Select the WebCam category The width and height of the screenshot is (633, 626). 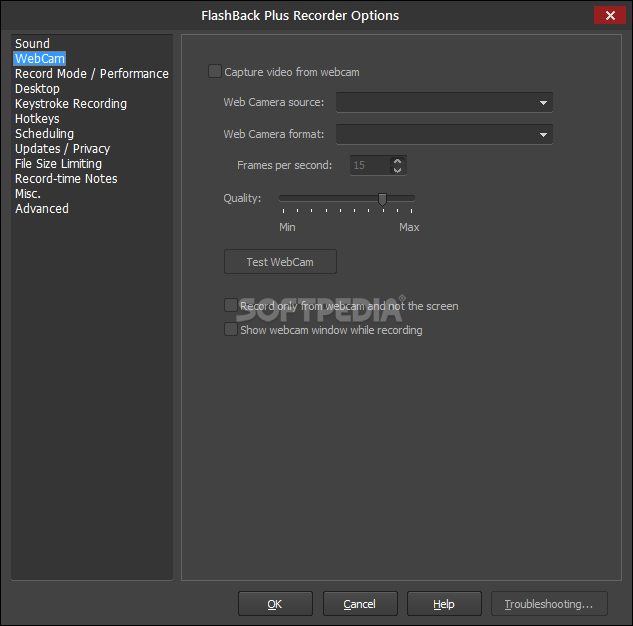(x=40, y=59)
